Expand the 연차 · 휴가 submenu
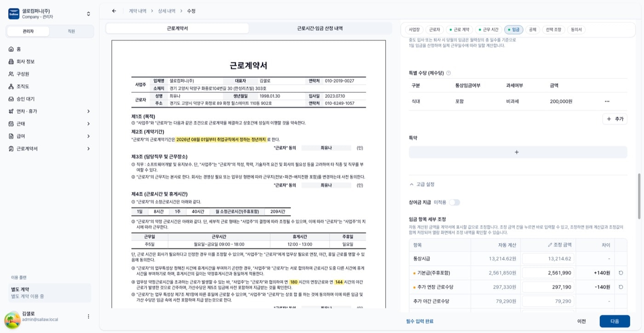Viewport: 644px width, 333px height. click(88, 111)
